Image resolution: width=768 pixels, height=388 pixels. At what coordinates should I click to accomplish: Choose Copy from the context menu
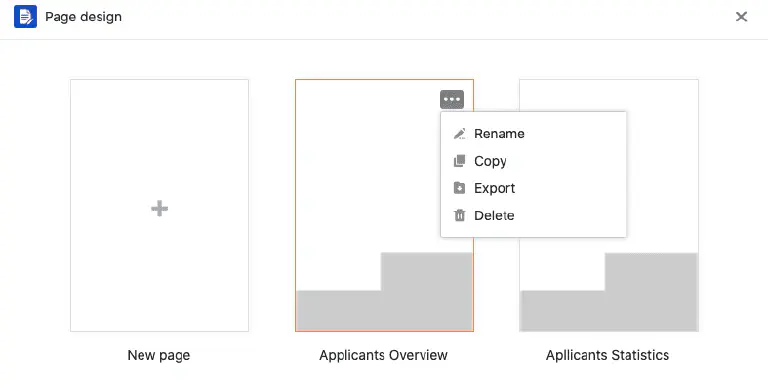[533, 161]
